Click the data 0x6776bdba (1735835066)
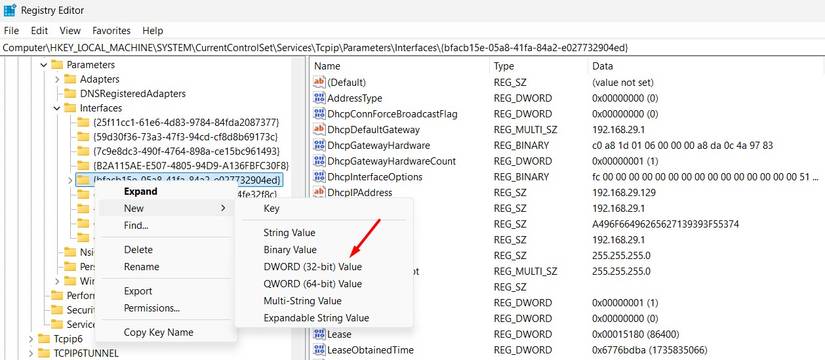This screenshot has height=360, width=825. (650, 350)
